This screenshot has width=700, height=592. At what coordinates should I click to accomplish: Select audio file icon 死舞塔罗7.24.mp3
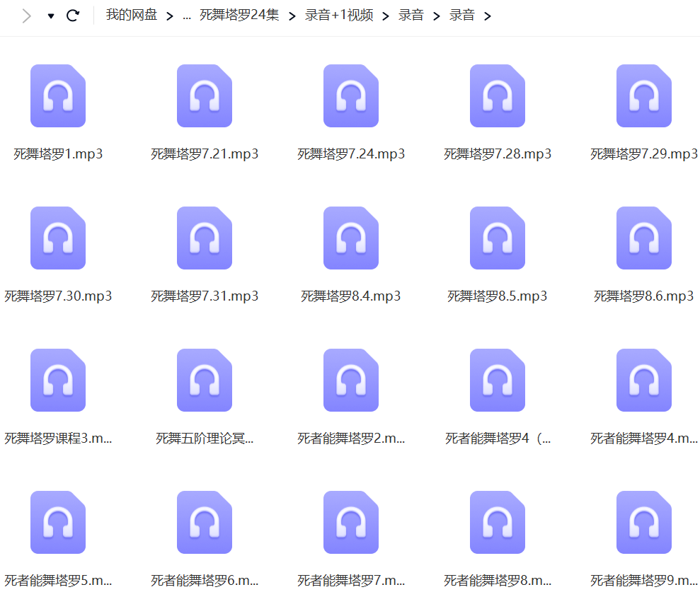point(351,96)
